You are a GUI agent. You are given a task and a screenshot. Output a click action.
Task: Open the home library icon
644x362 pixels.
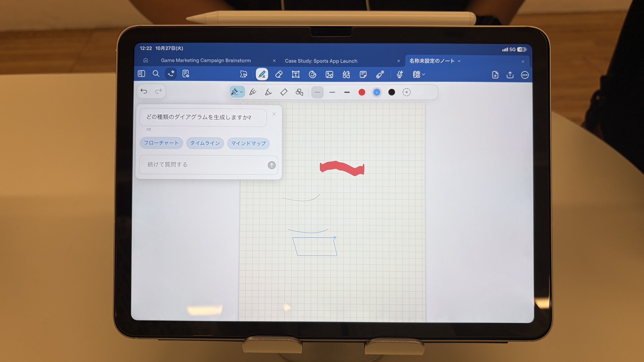click(x=146, y=60)
